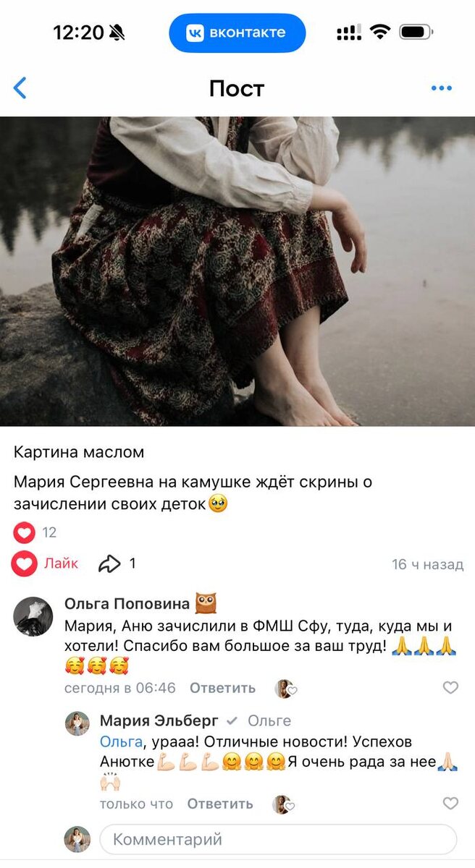
Task: Open the list of 12 likes
Action: (x=35, y=533)
